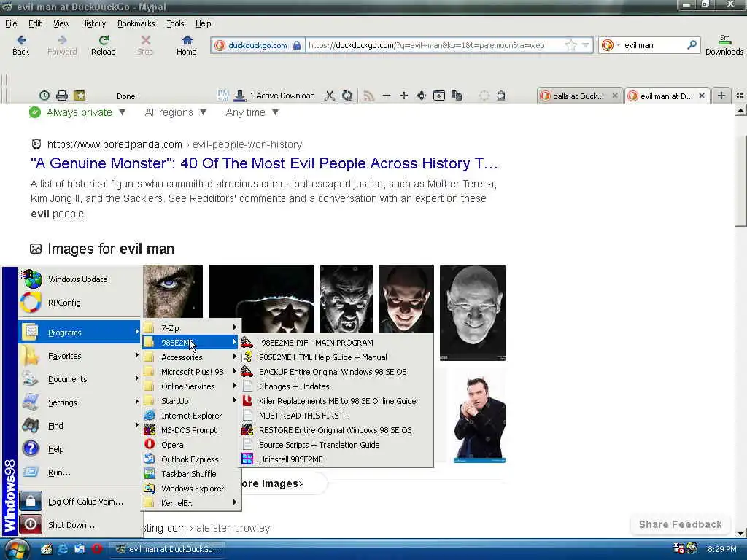This screenshot has width=747, height=560.
Task: Open 'A Genuine Monster' search result link
Action: 264,163
